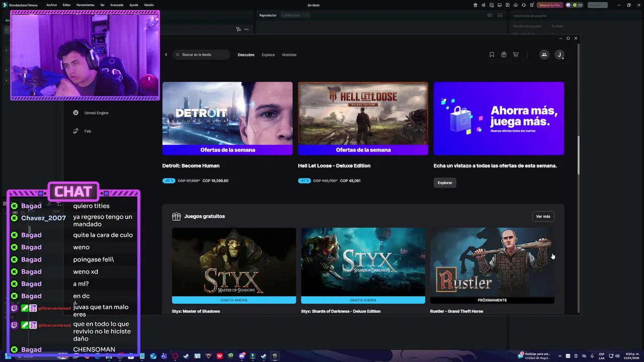The width and height of the screenshot is (644, 362).
Task: Click the Unreal Engine sidebar icon
Action: click(76, 113)
